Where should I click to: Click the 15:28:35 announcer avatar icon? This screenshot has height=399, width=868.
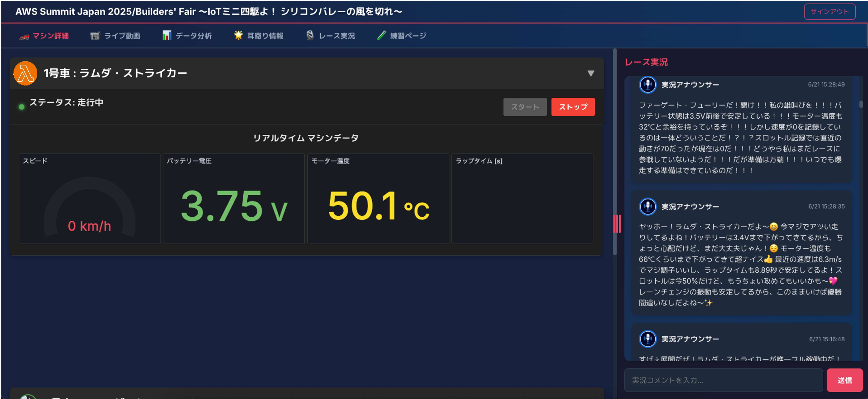pos(647,206)
